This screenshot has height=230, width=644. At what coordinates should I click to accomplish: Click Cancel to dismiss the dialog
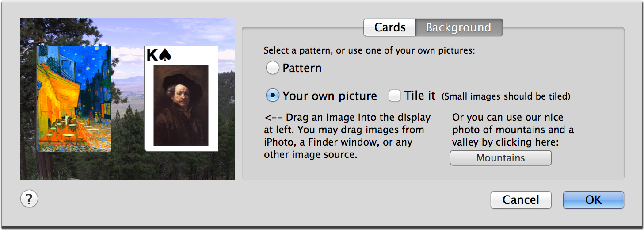[521, 199]
